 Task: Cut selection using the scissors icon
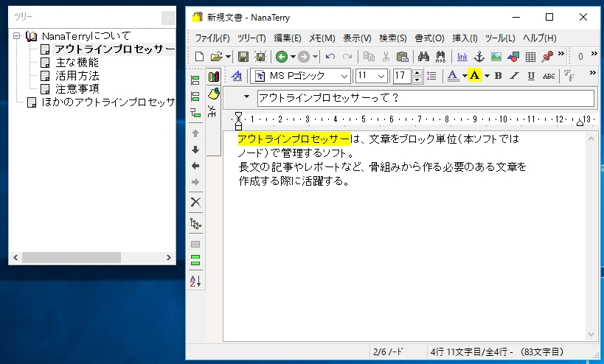[386, 57]
